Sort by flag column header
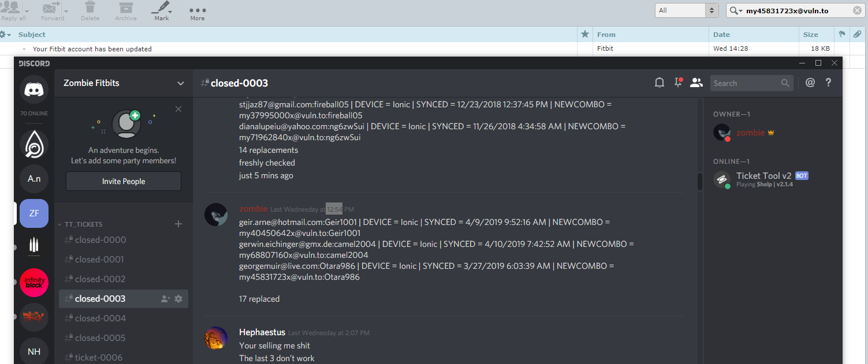Image resolution: width=868 pixels, height=364 pixels. point(841,35)
